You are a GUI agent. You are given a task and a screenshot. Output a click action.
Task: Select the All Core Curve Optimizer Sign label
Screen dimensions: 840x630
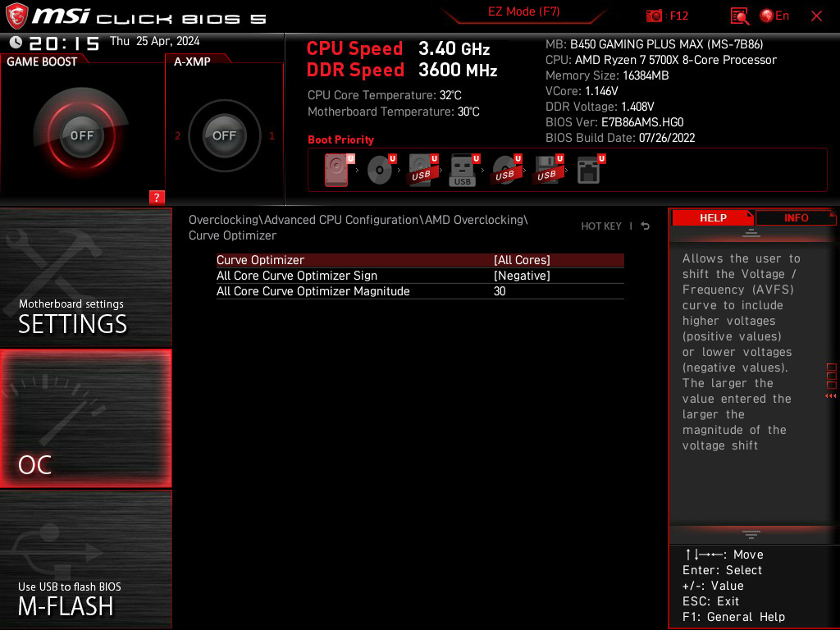[297, 276]
